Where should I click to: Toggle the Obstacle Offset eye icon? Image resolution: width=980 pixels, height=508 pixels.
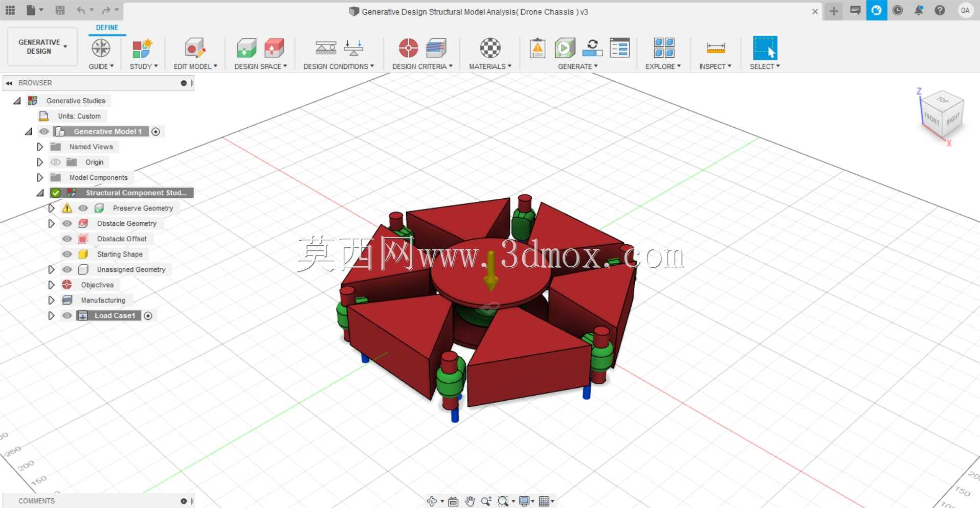(67, 239)
